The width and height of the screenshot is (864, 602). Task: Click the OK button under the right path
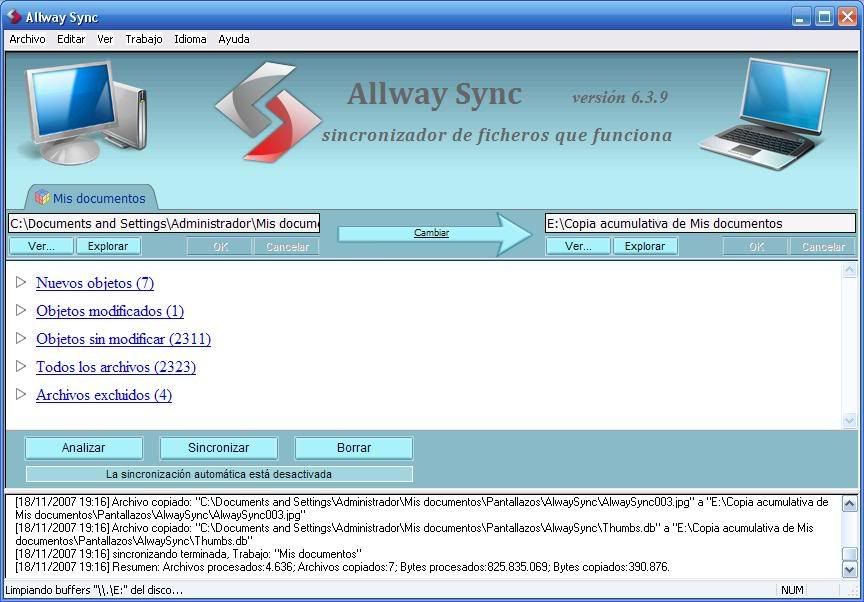pyautogui.click(x=756, y=247)
